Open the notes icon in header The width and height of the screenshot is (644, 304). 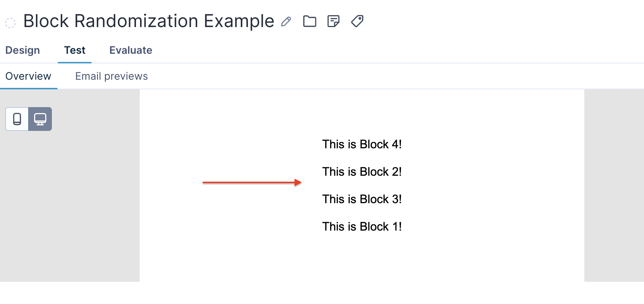point(333,21)
